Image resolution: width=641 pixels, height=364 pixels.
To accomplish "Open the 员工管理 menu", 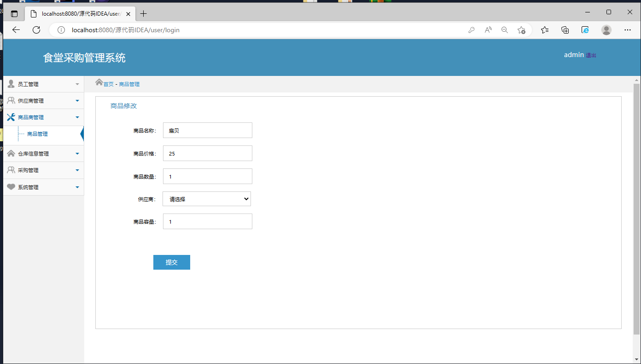I will (x=43, y=84).
